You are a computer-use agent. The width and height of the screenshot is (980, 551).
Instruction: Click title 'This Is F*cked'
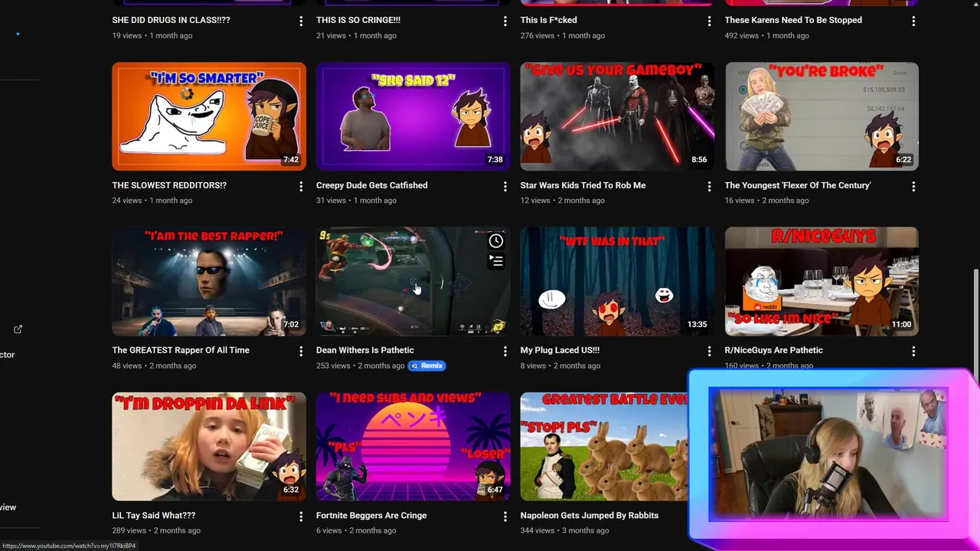click(549, 20)
